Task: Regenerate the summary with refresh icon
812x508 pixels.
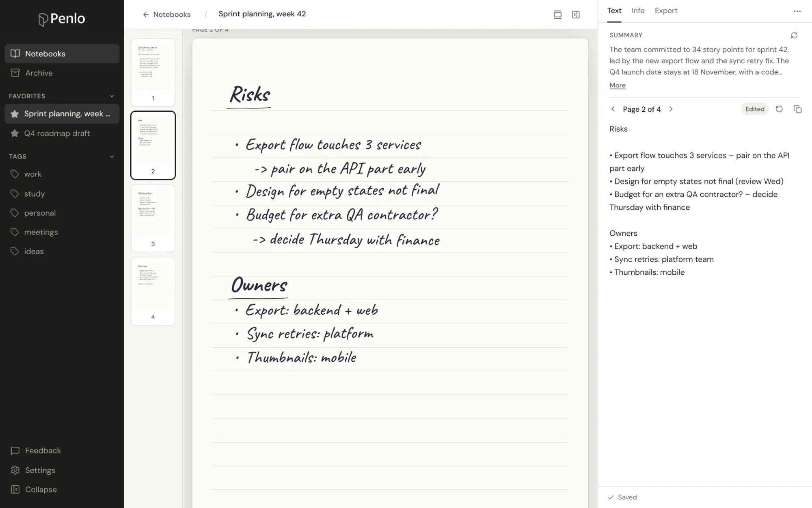Action: coord(794,35)
